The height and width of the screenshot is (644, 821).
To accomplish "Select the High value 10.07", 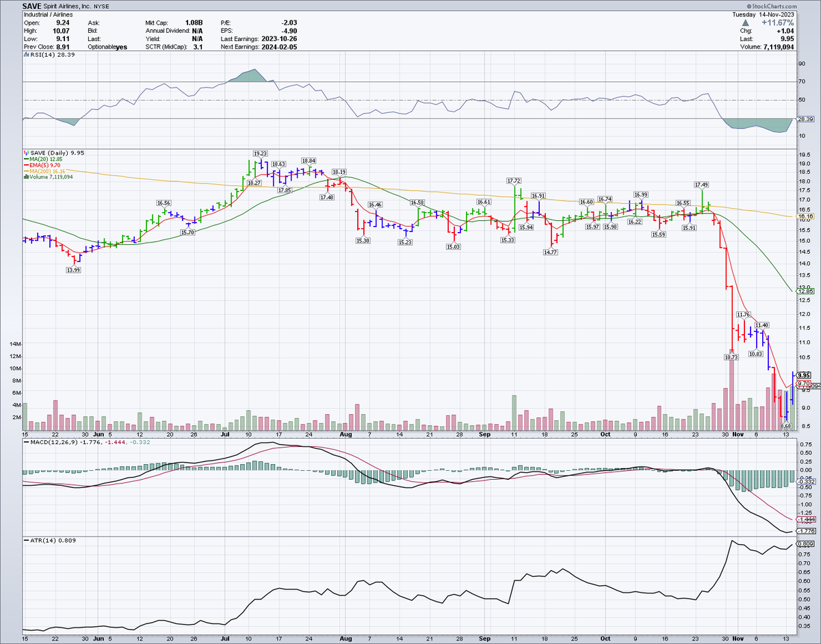I will (60, 29).
